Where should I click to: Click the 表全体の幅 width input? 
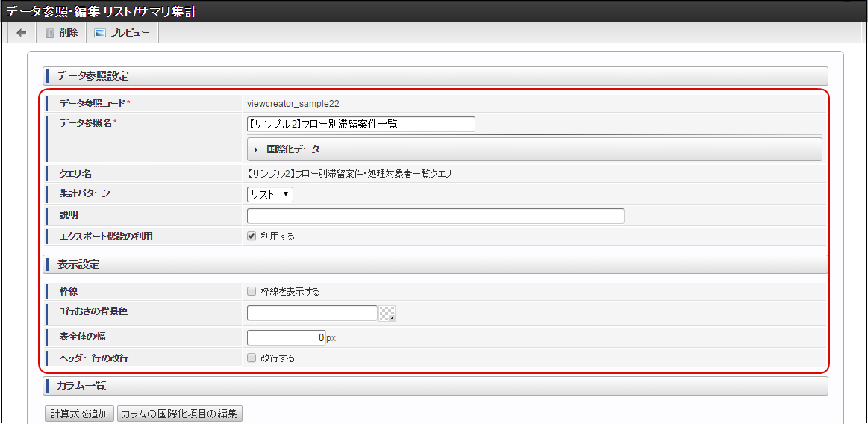tap(286, 337)
